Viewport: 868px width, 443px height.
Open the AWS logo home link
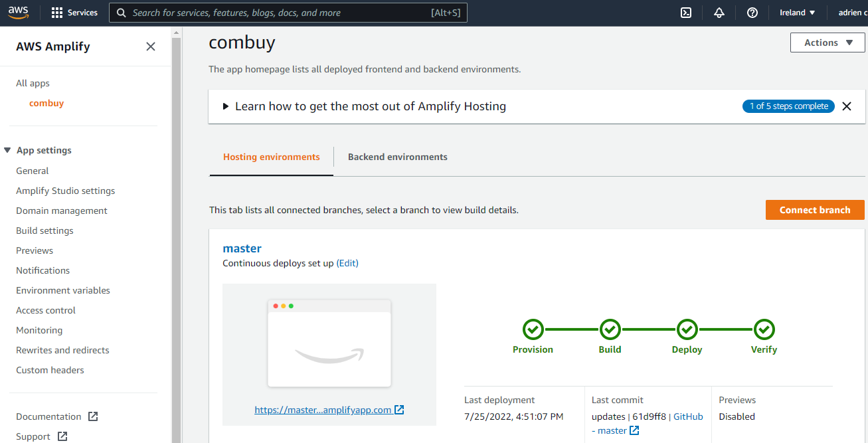pos(19,13)
